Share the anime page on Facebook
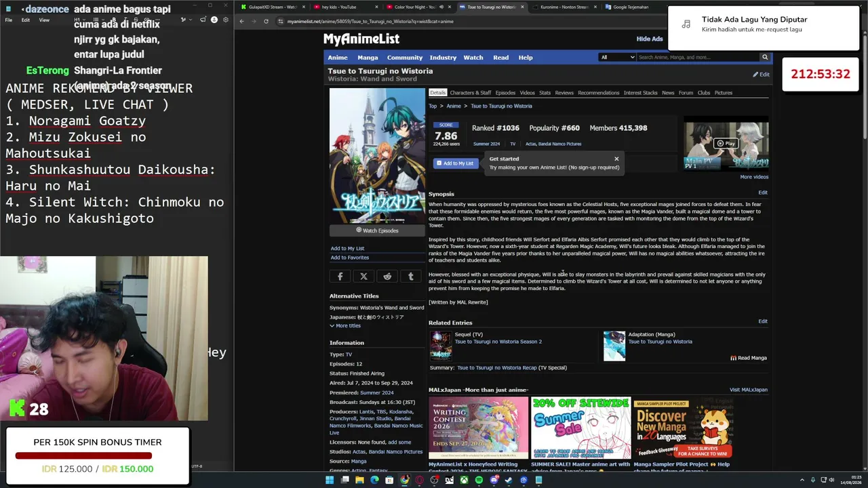The width and height of the screenshot is (868, 488). tap(340, 277)
